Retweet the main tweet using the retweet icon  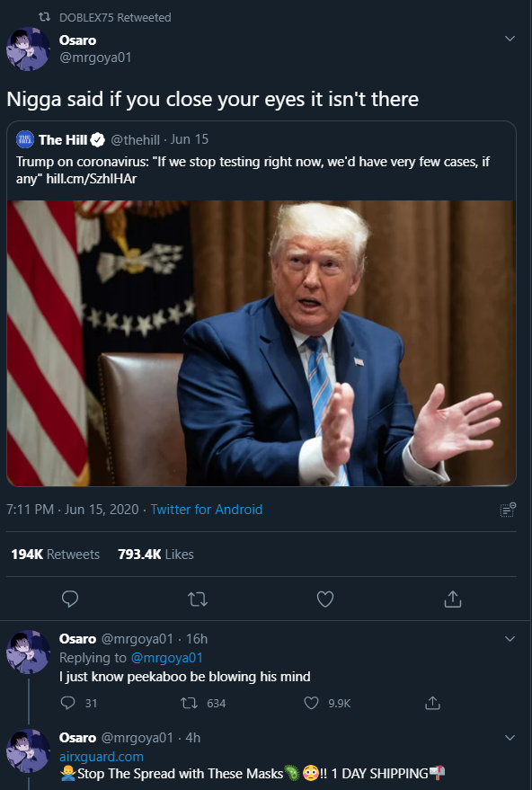[x=198, y=599]
